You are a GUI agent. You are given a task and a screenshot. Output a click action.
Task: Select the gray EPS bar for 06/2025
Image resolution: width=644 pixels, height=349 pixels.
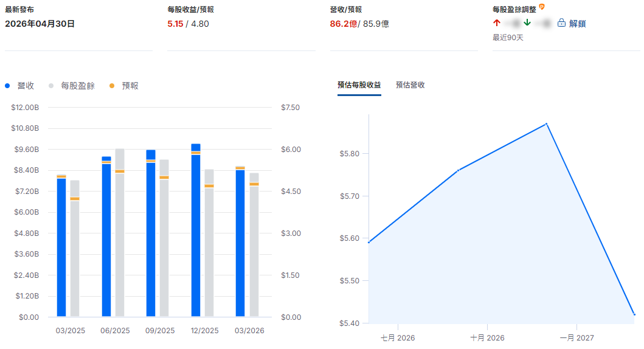(x=120, y=232)
